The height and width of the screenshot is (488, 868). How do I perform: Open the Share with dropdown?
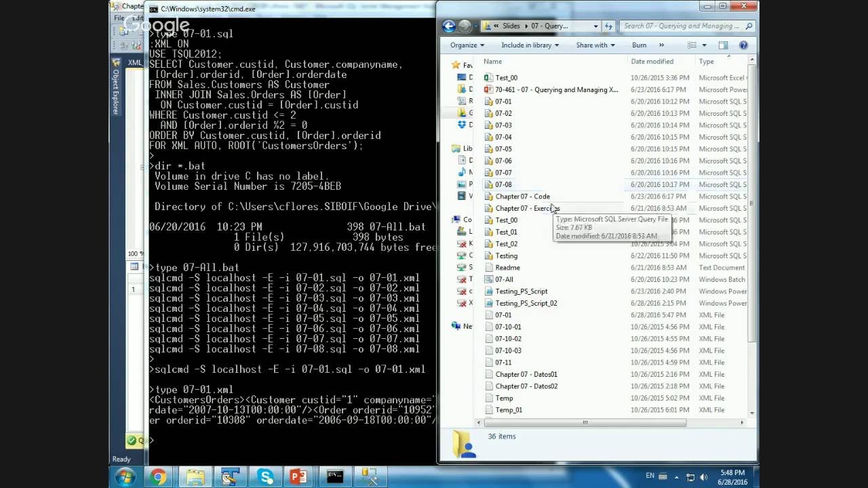[595, 45]
